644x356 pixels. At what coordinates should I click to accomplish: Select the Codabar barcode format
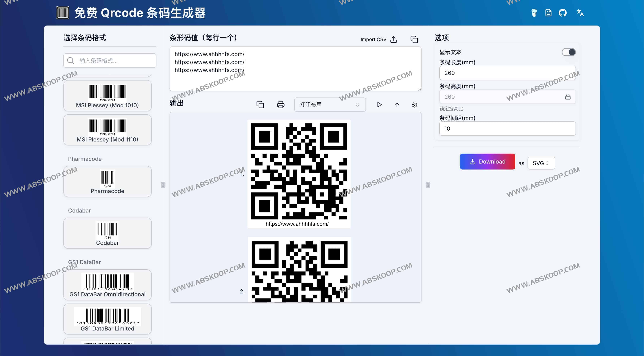(107, 233)
